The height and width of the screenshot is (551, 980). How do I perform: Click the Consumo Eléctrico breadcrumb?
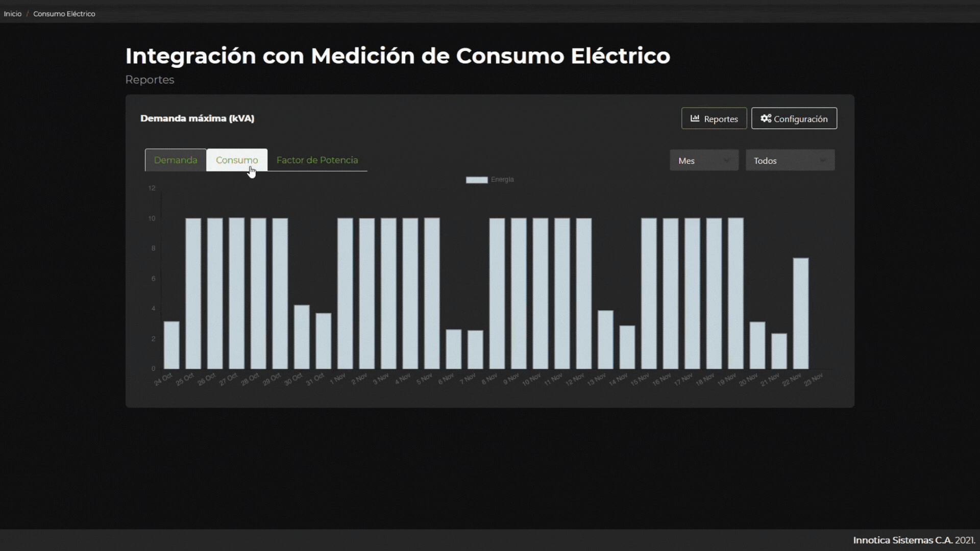64,14
